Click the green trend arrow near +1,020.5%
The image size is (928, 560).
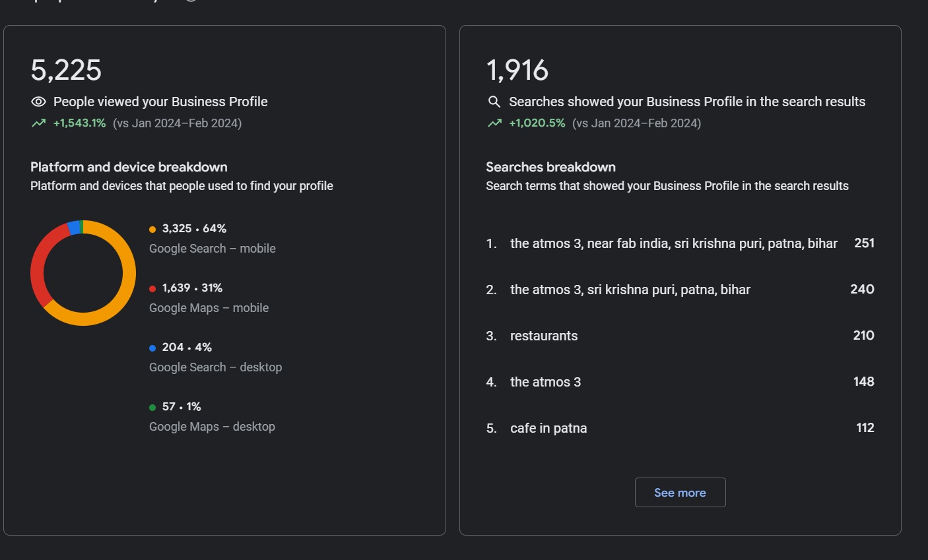point(494,123)
